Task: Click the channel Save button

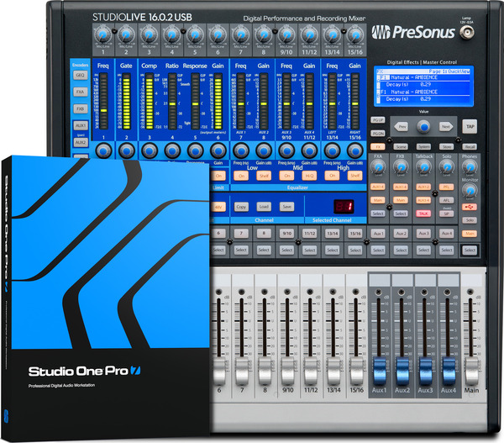Action: click(x=286, y=207)
